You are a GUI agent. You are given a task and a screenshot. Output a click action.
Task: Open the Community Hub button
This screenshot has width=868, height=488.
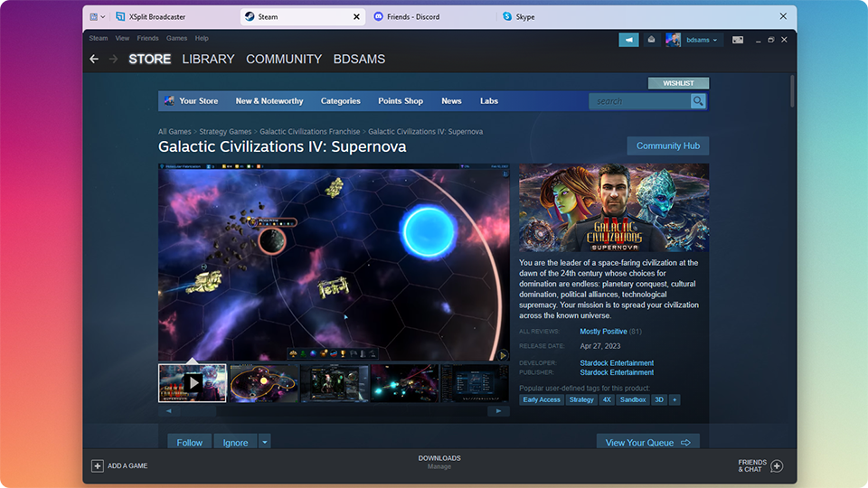(x=667, y=145)
